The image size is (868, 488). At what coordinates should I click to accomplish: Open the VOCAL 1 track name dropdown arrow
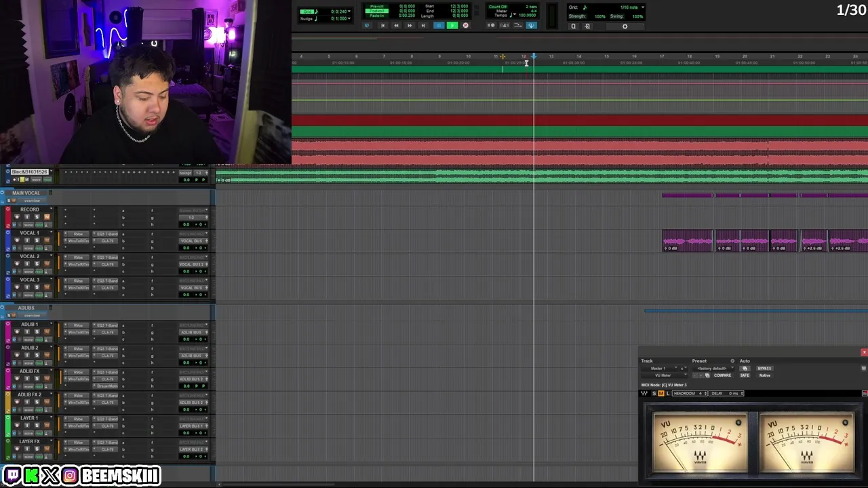coord(51,233)
